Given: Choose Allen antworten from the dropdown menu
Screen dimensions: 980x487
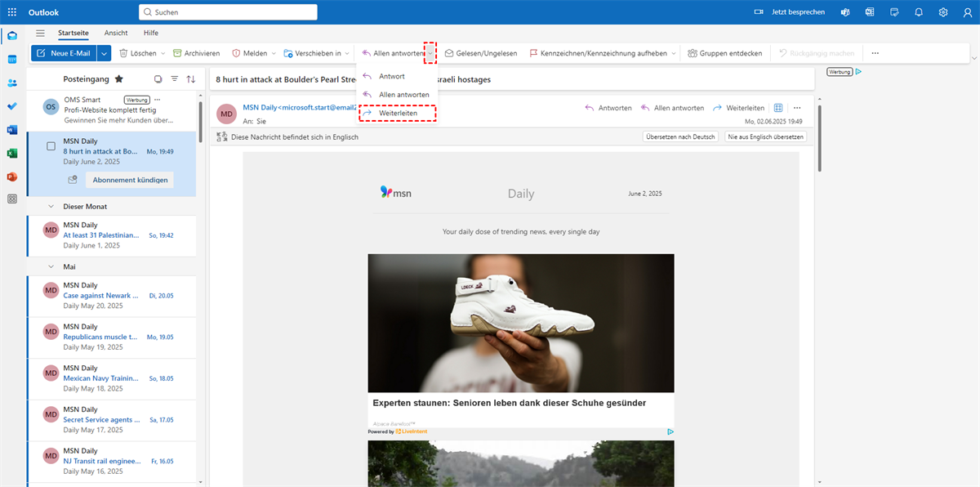Looking at the screenshot, I should tap(397, 95).
